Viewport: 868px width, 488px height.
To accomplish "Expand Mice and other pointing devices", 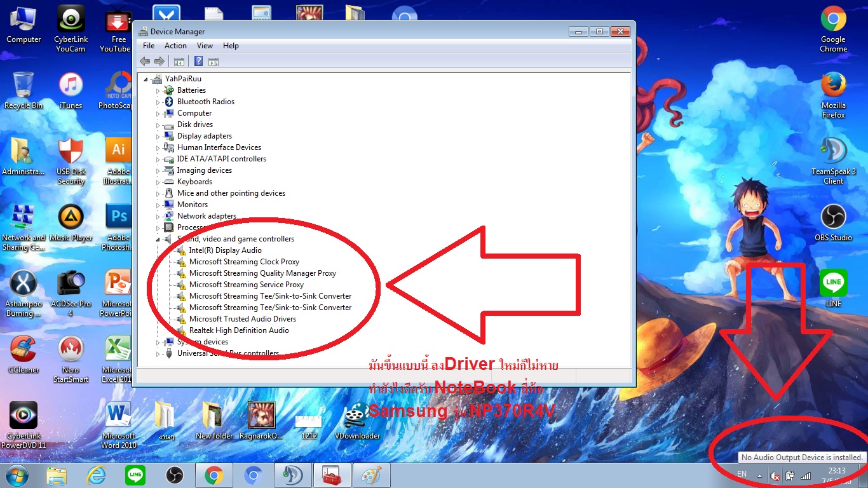I will tap(158, 193).
